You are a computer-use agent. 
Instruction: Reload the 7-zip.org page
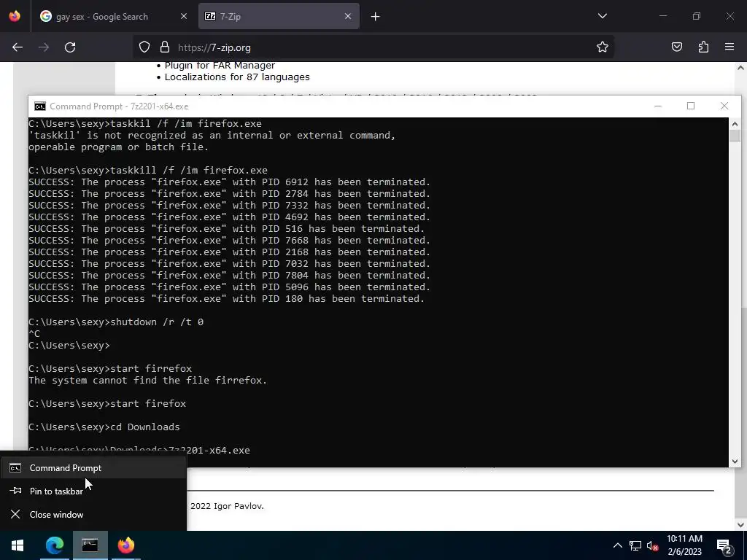pyautogui.click(x=70, y=47)
